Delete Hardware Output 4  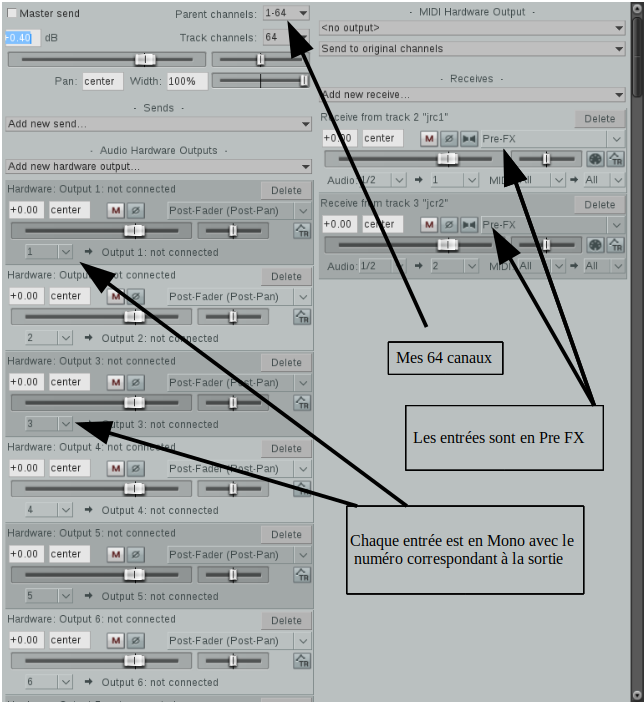pyautogui.click(x=286, y=448)
